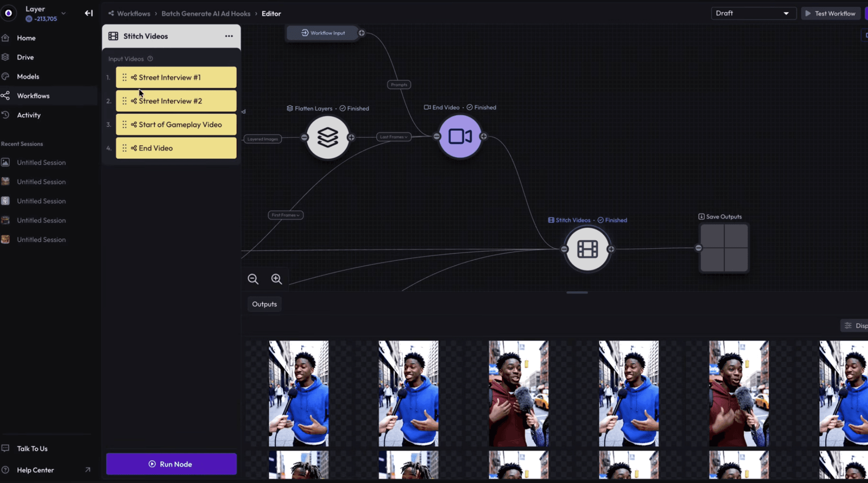Open the Workflows breadcrumb menu item

(133, 13)
